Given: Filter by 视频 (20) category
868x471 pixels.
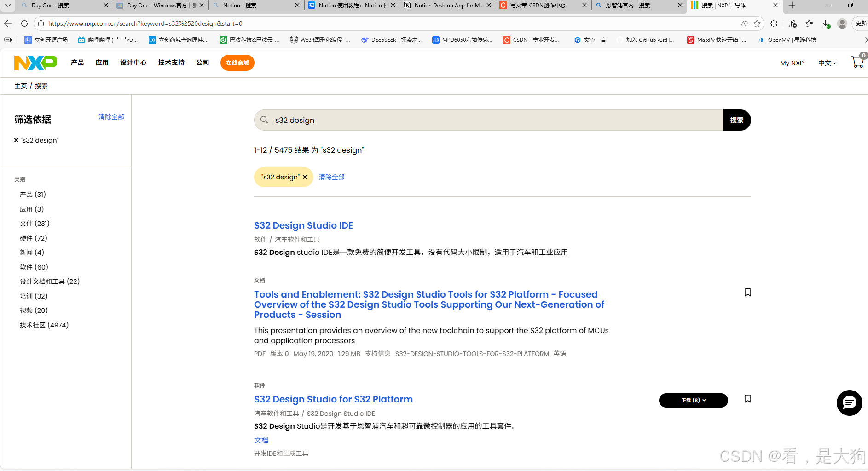Looking at the screenshot, I should pyautogui.click(x=34, y=310).
